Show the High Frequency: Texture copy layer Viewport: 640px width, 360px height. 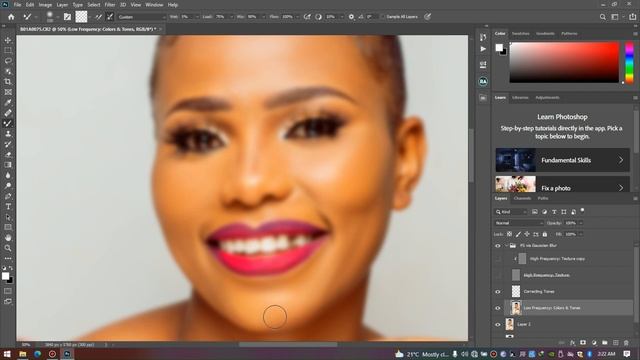(498, 259)
